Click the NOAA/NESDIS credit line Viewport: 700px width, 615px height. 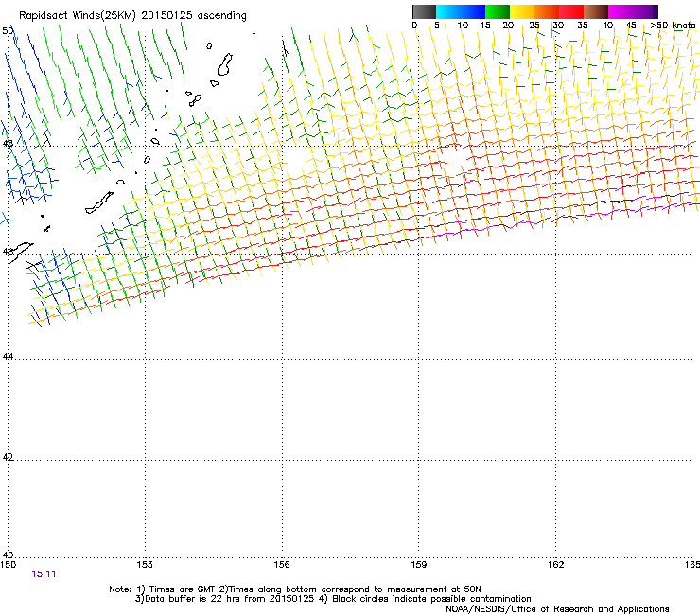(557, 609)
